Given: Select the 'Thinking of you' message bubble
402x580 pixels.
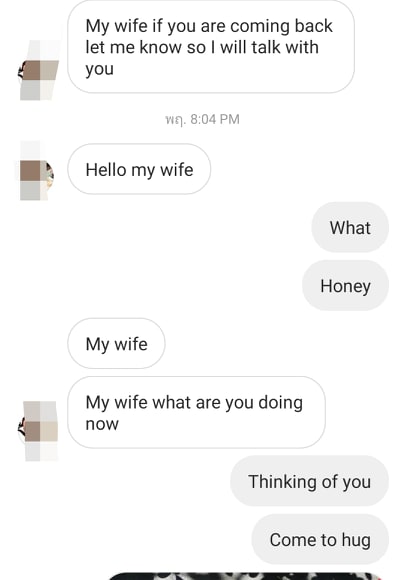Looking at the screenshot, I should [309, 481].
